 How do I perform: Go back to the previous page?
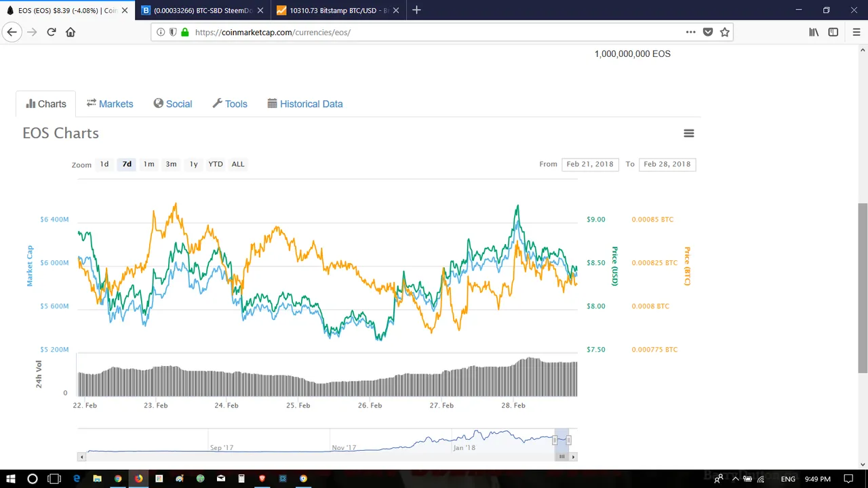(12, 32)
